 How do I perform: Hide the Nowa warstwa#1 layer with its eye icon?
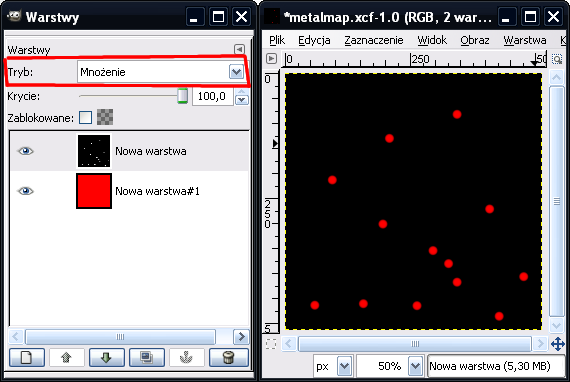25,191
